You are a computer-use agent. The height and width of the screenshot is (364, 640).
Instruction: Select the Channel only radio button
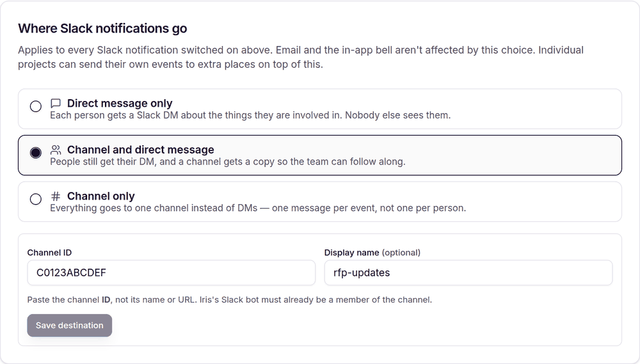(x=35, y=199)
